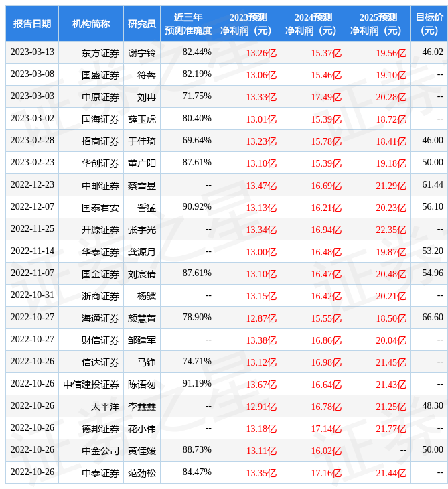The image size is (448, 489).
Task: Click analyst name 蔡雪昱
Action: pos(141,186)
